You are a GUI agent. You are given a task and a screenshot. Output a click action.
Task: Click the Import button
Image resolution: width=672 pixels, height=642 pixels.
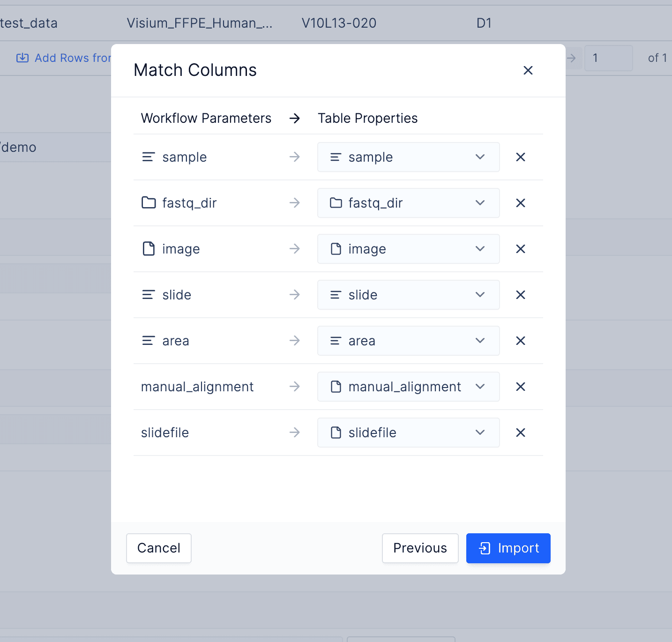(x=508, y=548)
